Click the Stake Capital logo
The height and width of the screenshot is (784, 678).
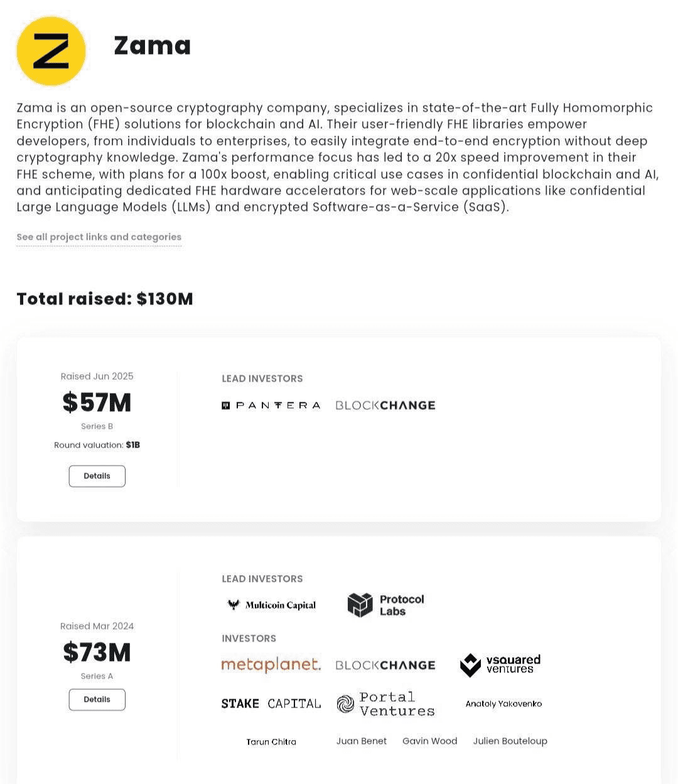(271, 704)
